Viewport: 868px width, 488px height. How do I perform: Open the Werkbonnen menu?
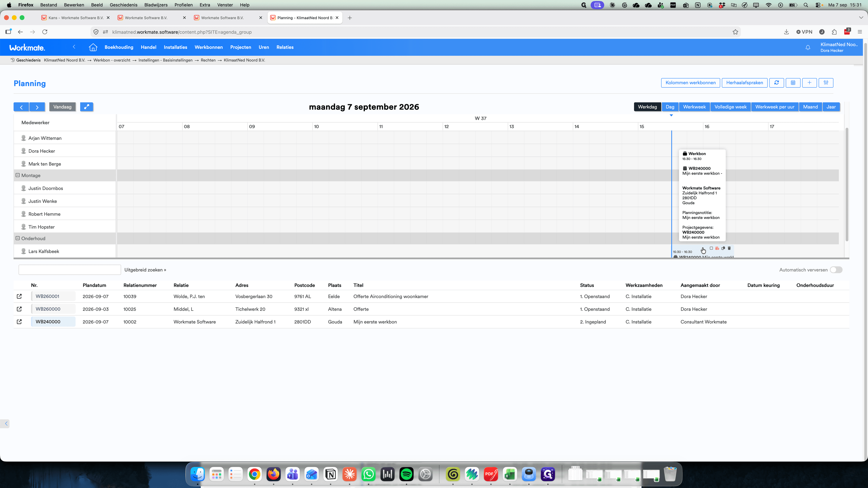point(209,47)
